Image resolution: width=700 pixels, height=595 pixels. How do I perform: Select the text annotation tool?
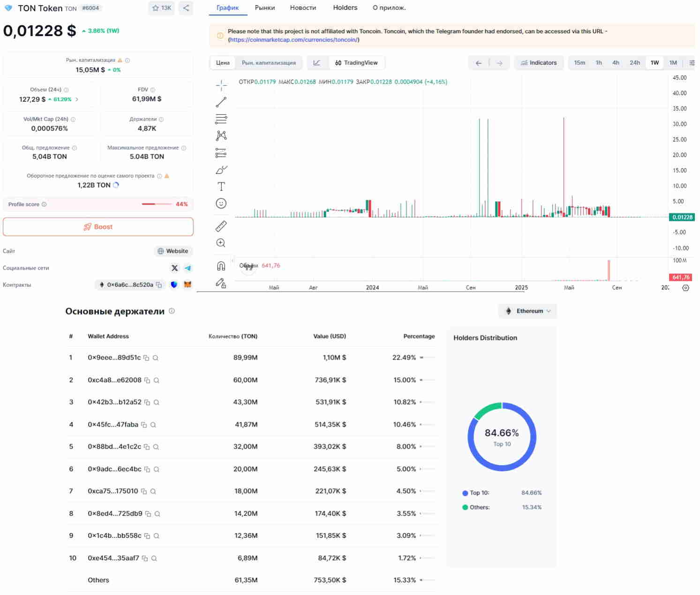221,186
